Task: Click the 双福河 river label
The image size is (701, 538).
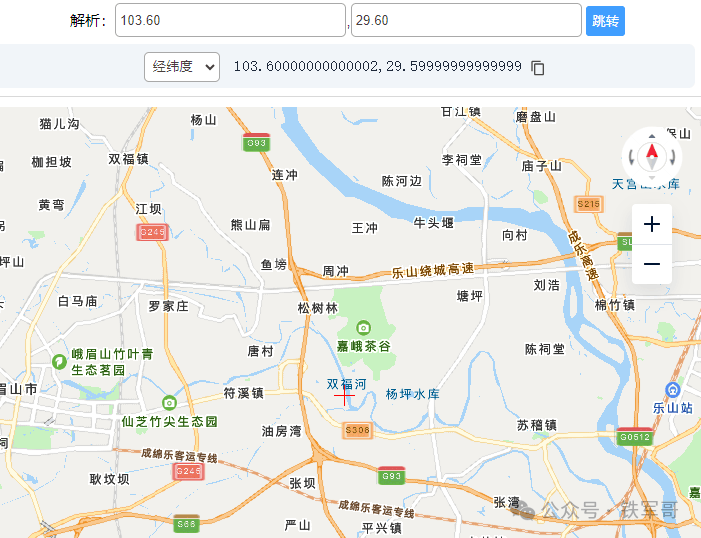Action: pos(346,383)
